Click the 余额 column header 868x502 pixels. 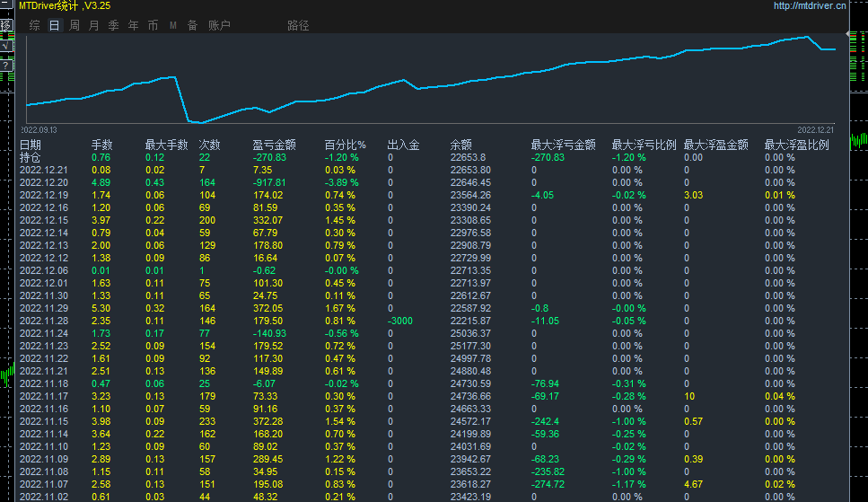click(460, 145)
